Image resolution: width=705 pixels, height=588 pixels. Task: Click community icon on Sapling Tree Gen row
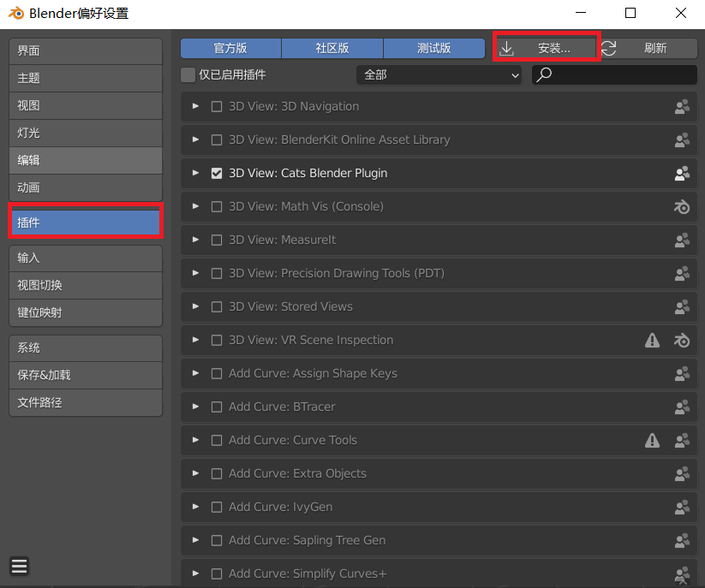[x=682, y=540]
